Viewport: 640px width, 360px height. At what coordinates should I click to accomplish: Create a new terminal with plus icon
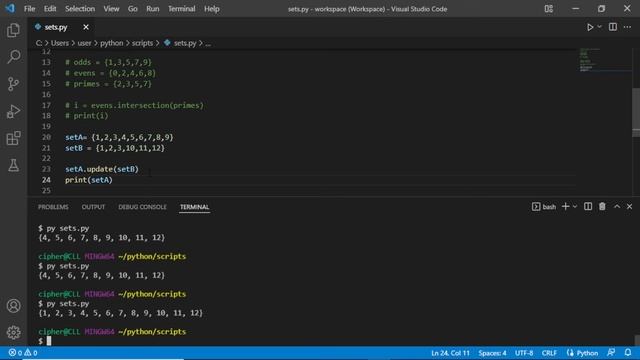coord(565,207)
